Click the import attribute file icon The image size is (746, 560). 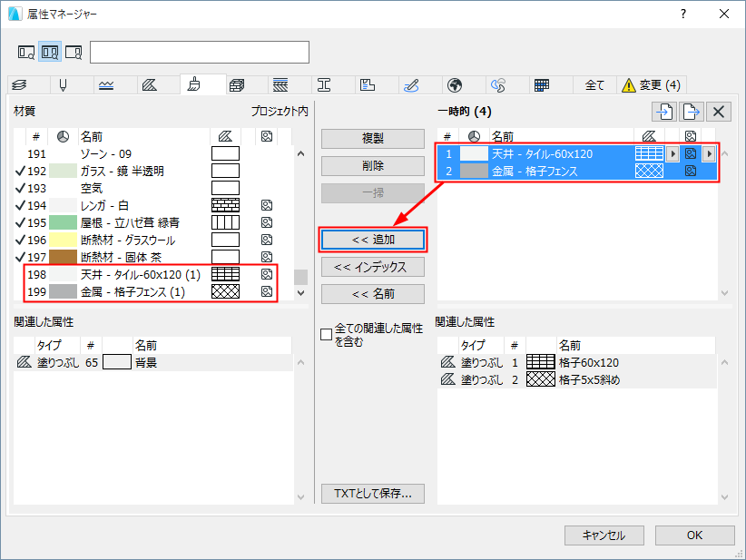[664, 112]
